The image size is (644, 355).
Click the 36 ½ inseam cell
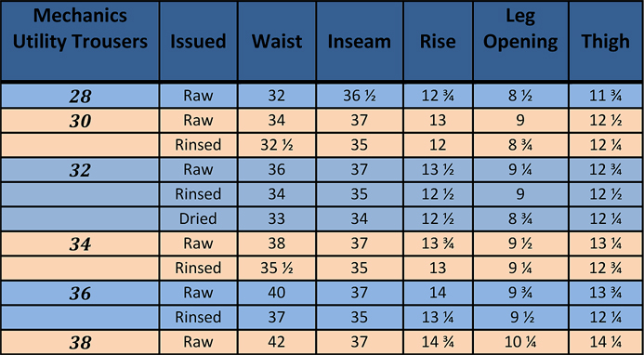[x=360, y=96]
